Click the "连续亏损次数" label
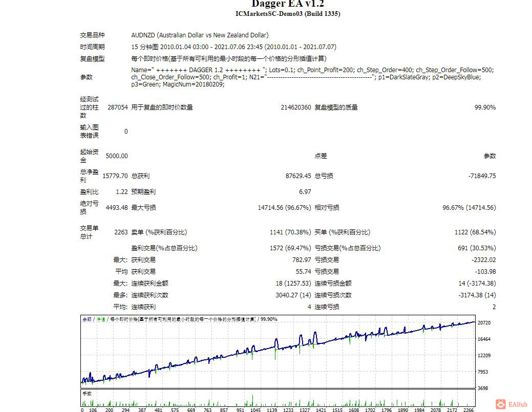The height and width of the screenshot is (412, 532). click(333, 295)
